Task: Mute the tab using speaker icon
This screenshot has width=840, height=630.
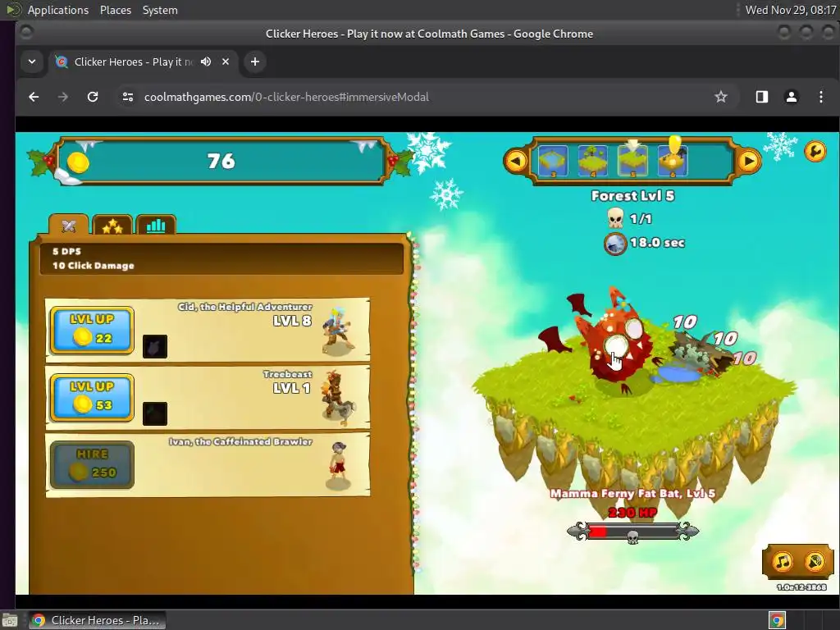Action: 206,62
